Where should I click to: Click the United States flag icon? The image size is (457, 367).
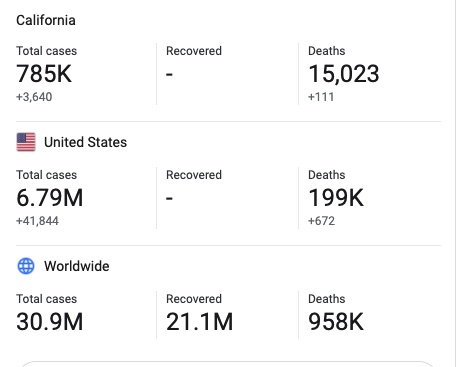pyautogui.click(x=26, y=142)
